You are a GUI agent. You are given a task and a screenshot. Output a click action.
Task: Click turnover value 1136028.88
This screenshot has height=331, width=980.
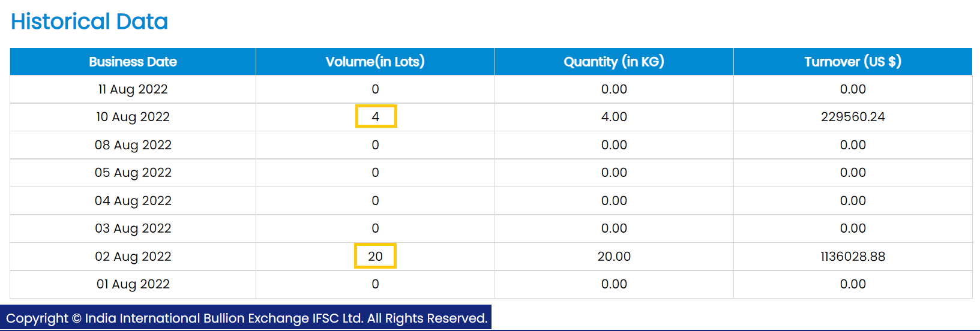click(x=853, y=257)
